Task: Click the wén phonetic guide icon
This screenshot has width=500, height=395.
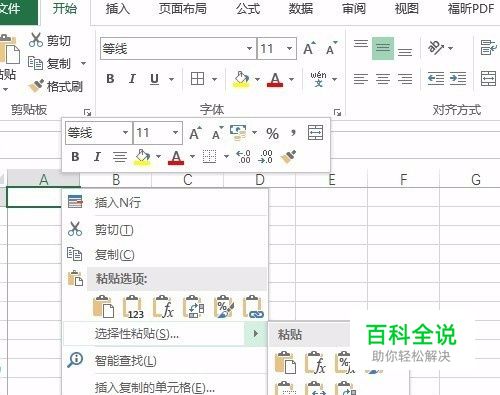Action: (318, 79)
